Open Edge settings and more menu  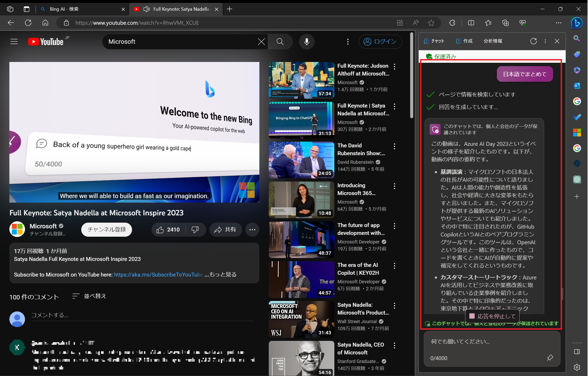point(558,23)
